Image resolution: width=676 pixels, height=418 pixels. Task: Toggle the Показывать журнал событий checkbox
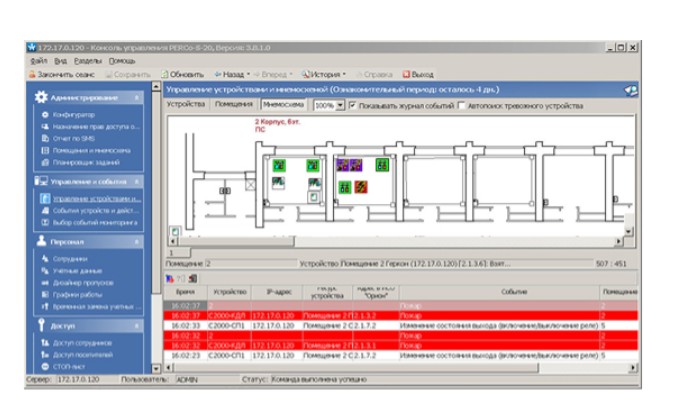352,104
